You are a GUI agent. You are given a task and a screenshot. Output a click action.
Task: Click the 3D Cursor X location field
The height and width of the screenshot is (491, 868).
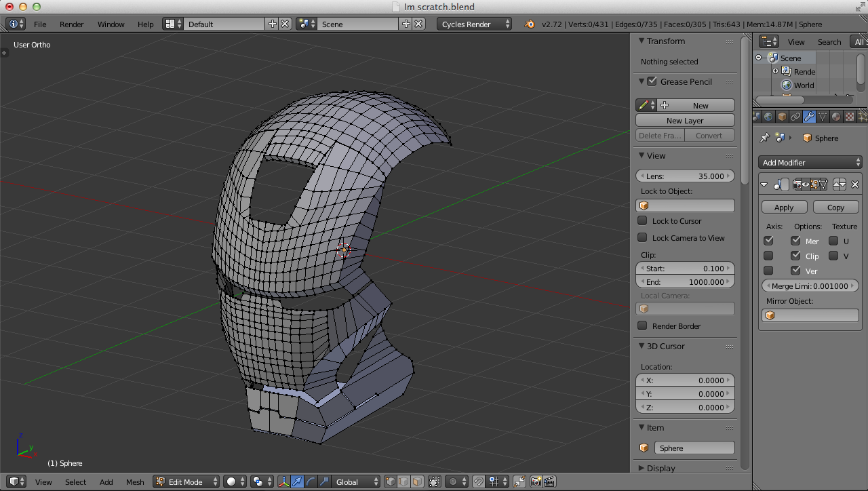click(685, 380)
